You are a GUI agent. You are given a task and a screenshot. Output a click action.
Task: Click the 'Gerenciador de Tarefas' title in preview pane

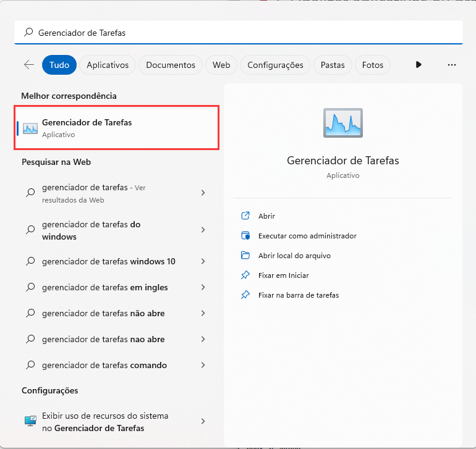pyautogui.click(x=342, y=161)
